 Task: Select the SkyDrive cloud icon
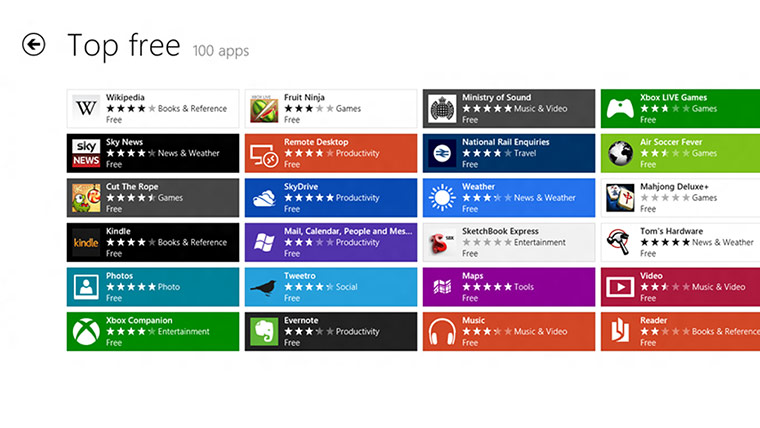(x=264, y=198)
